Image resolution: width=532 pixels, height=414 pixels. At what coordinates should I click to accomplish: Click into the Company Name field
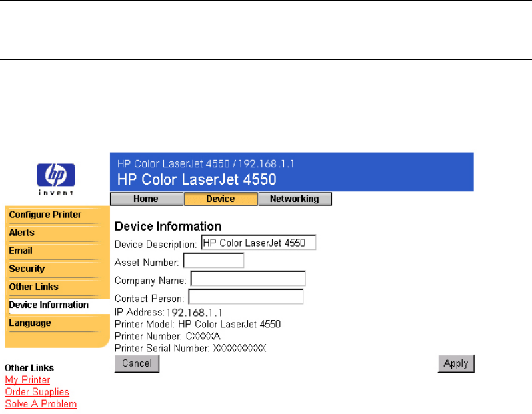click(x=248, y=279)
